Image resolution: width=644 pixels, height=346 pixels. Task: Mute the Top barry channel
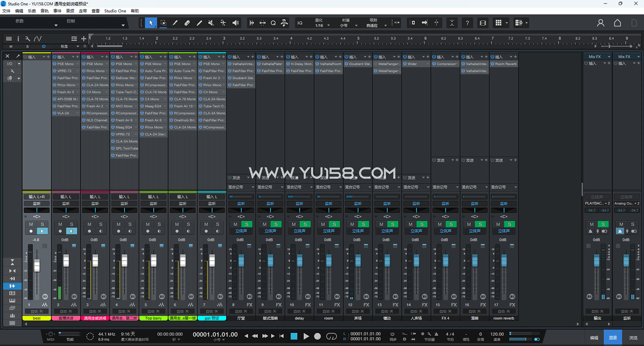[148, 224]
